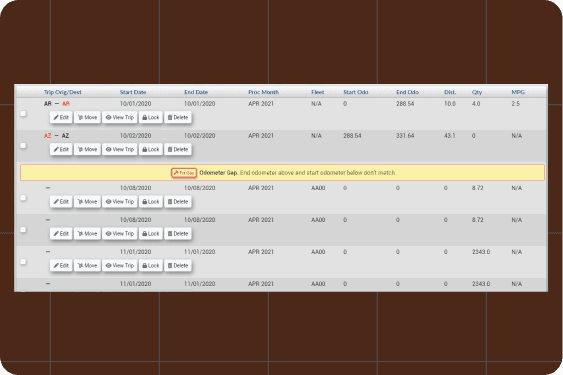Delete the AZ – AZ trip
Image resolution: width=563 pixels, height=375 pixels.
(x=178, y=149)
